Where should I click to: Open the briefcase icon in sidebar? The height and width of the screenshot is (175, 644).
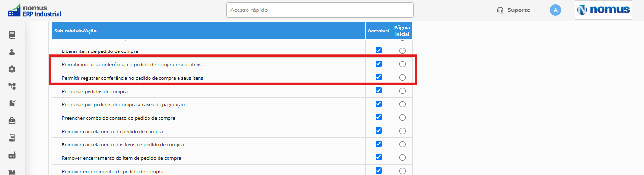pyautogui.click(x=12, y=121)
